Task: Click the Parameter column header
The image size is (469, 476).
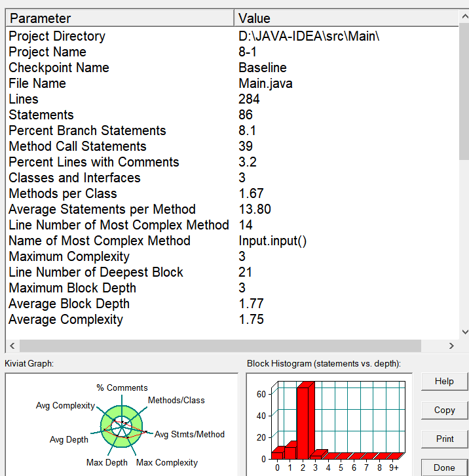Action: (120, 18)
